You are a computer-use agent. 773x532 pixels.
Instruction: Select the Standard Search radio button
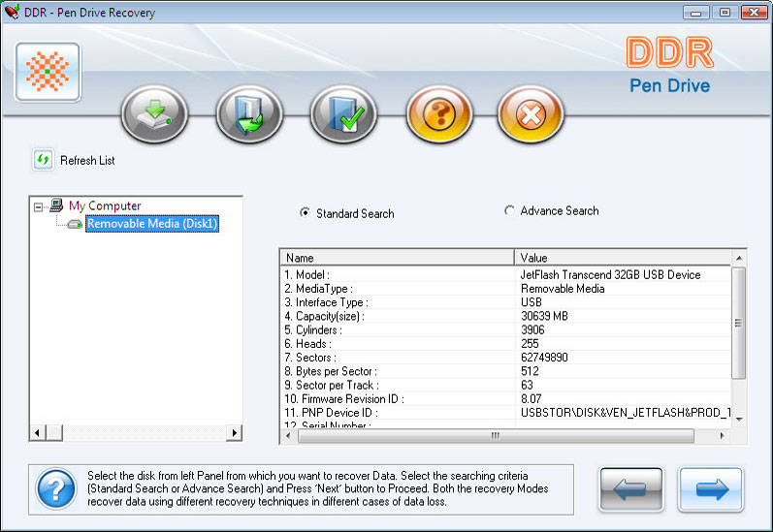click(306, 213)
